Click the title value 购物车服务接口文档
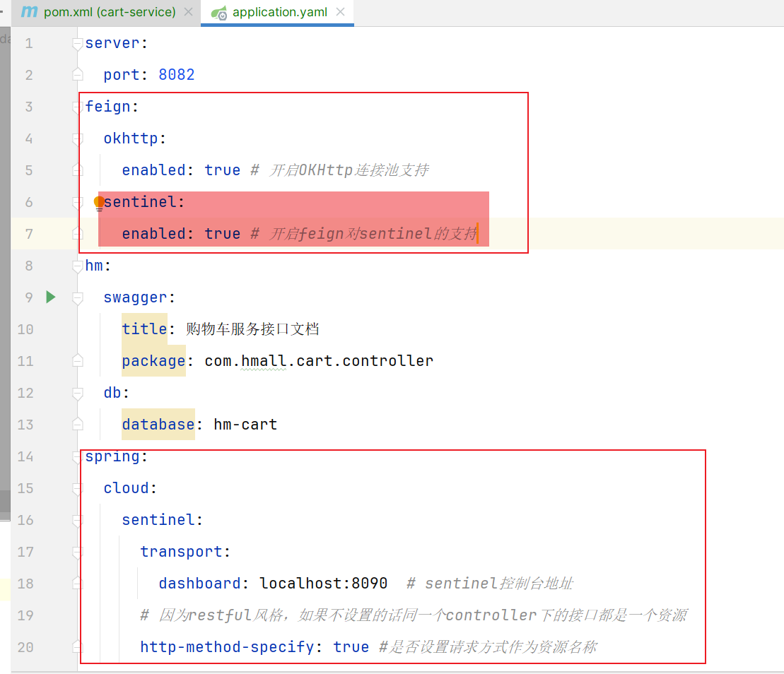This screenshot has width=784, height=674. [252, 329]
